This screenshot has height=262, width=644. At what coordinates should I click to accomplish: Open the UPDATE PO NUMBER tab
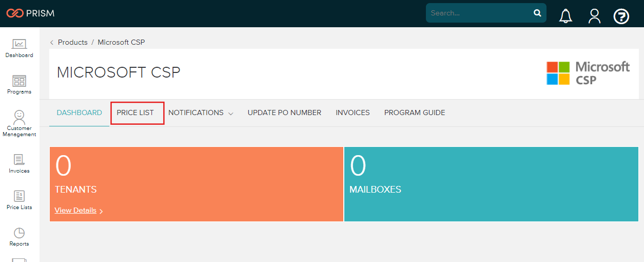tap(284, 113)
